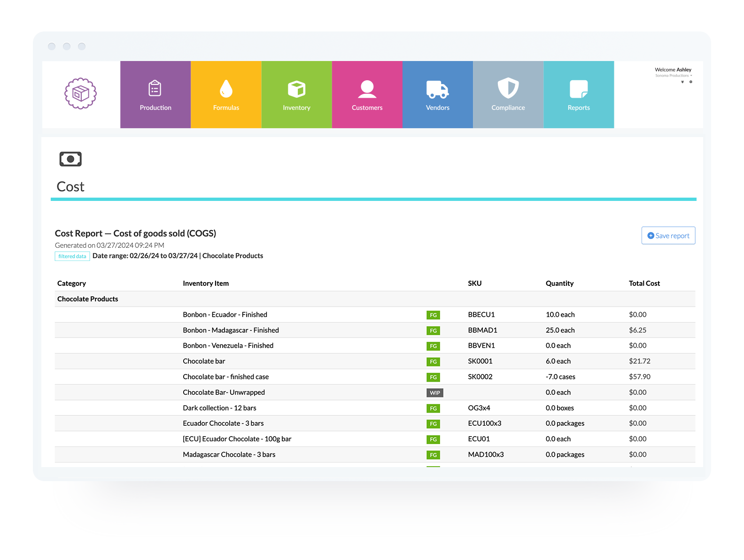
Task: Sort by the Total Cost column header
Action: [644, 284]
